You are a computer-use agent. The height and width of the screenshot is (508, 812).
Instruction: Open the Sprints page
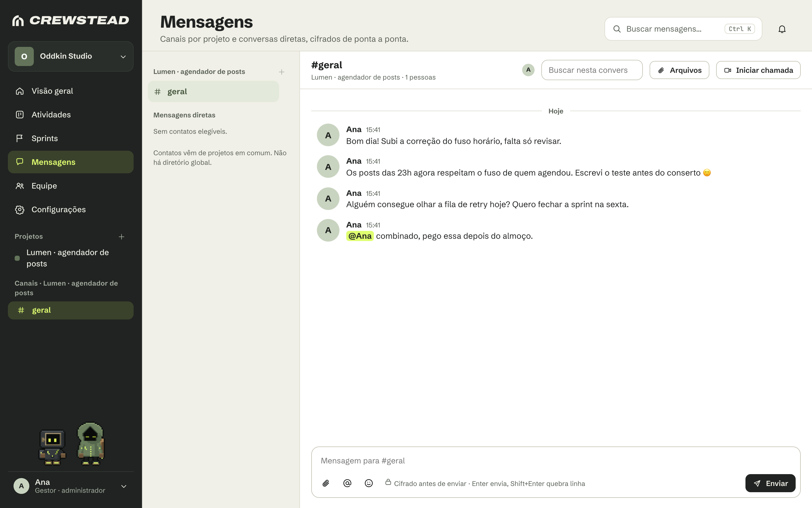[71, 138]
